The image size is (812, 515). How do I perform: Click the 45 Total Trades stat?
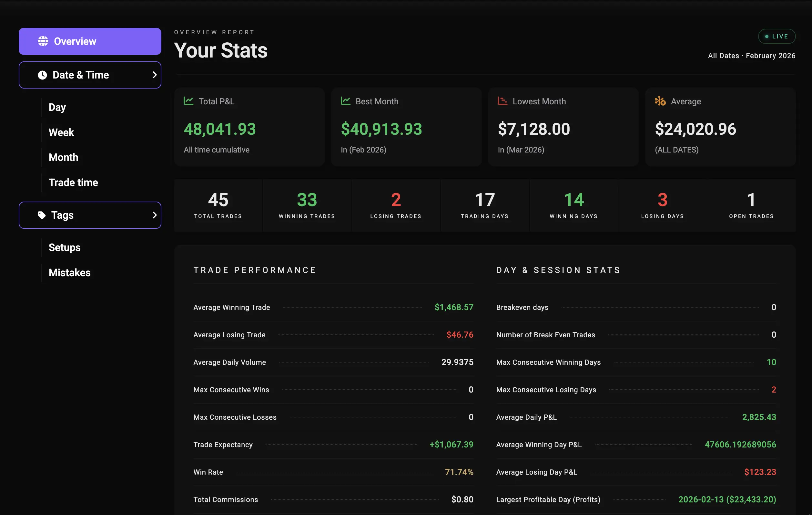click(218, 205)
